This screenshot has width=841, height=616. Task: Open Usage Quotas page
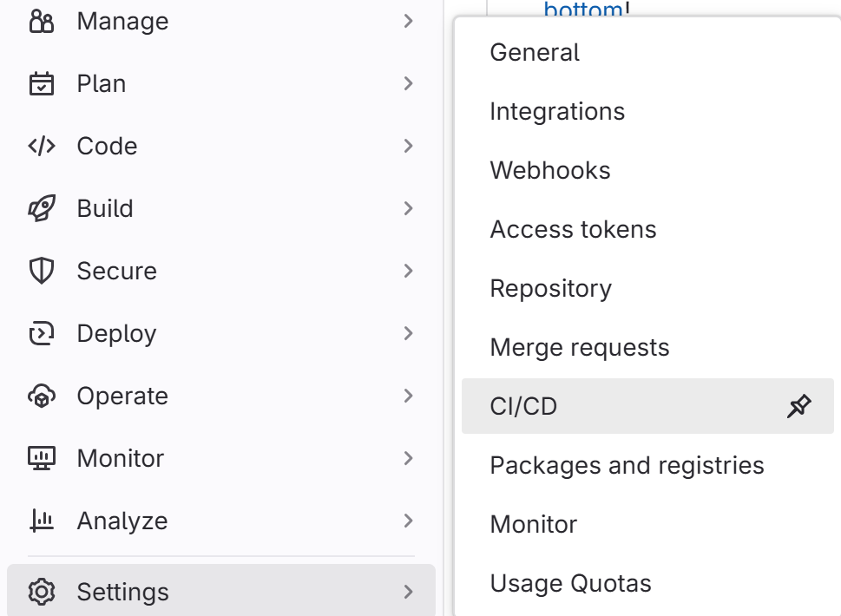click(570, 583)
